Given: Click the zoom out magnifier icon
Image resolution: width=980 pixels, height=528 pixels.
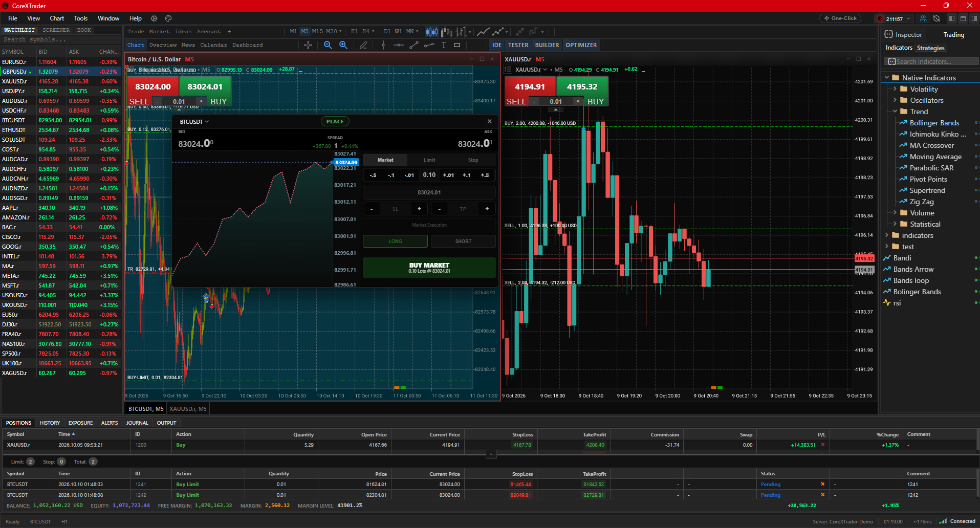Looking at the screenshot, I should [328, 45].
